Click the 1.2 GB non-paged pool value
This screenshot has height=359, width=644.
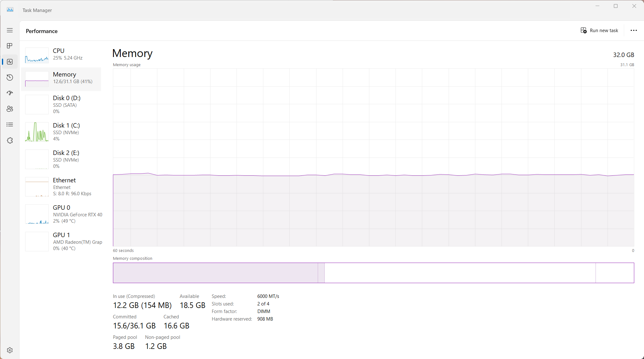click(x=156, y=346)
